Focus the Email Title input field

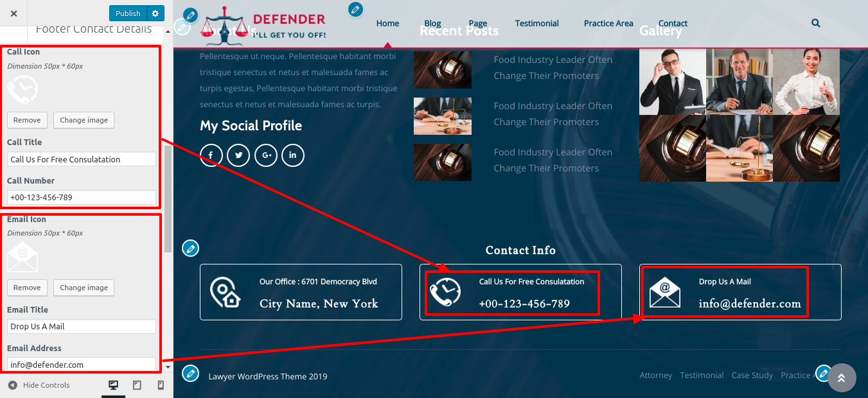82,326
